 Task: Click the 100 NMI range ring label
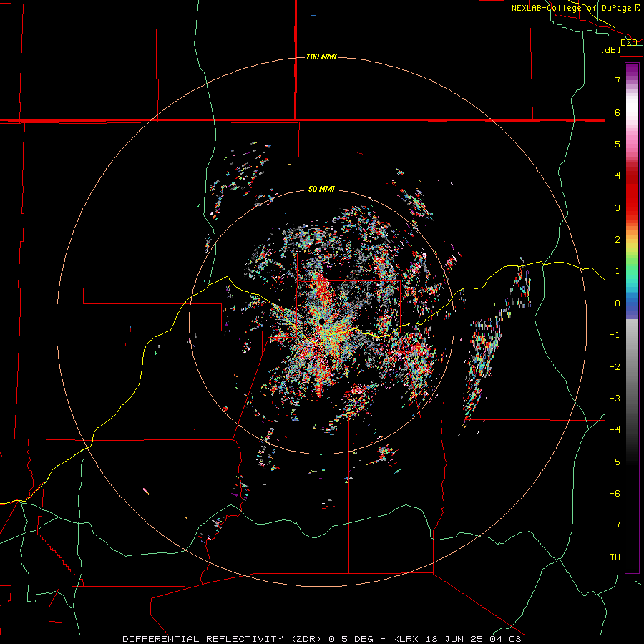pos(321,57)
